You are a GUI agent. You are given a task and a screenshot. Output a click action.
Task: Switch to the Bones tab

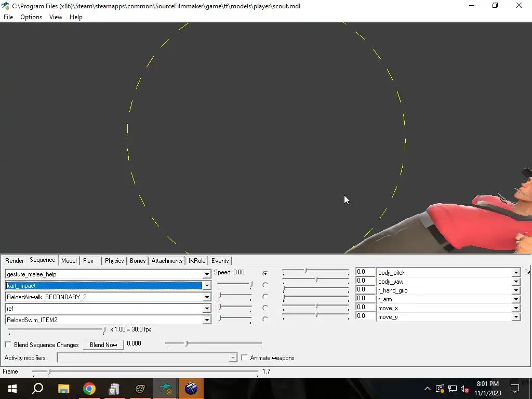point(138,261)
